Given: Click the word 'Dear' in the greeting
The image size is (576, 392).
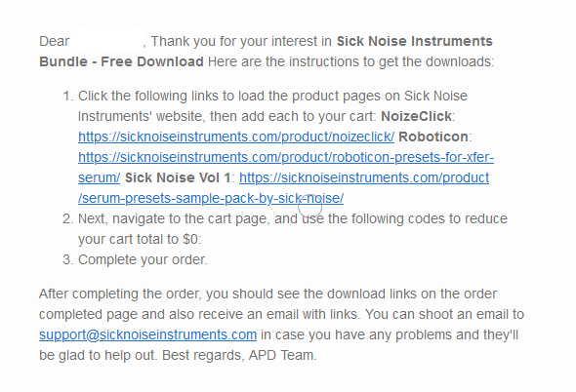Looking at the screenshot, I should (x=54, y=41).
